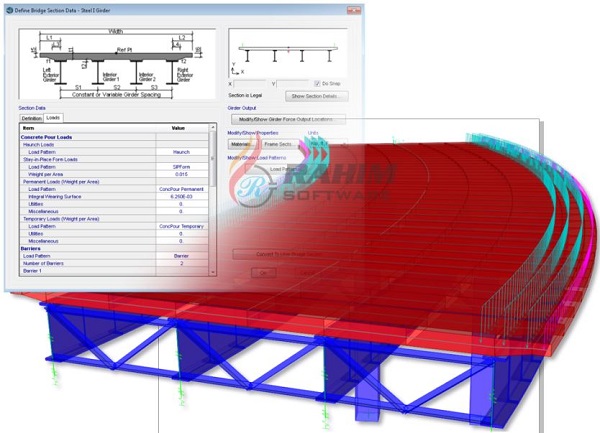Click the dialog title bar application icon

pos(10,10)
